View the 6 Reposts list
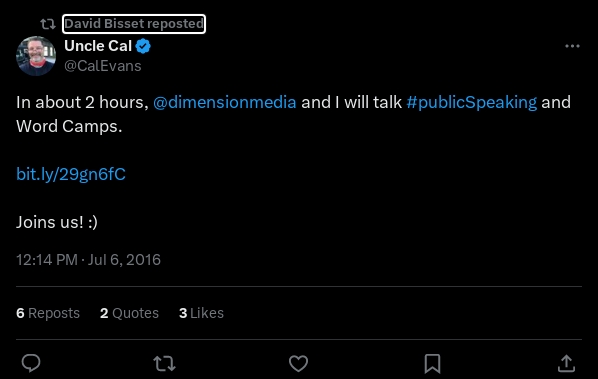Viewport: 598px width, 379px height. click(48, 313)
